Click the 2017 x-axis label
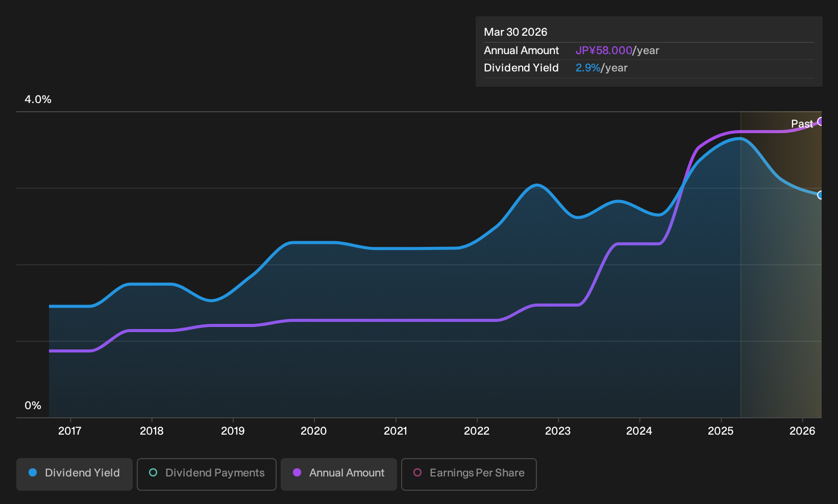Screen dimensions: 838x504 pos(70,431)
